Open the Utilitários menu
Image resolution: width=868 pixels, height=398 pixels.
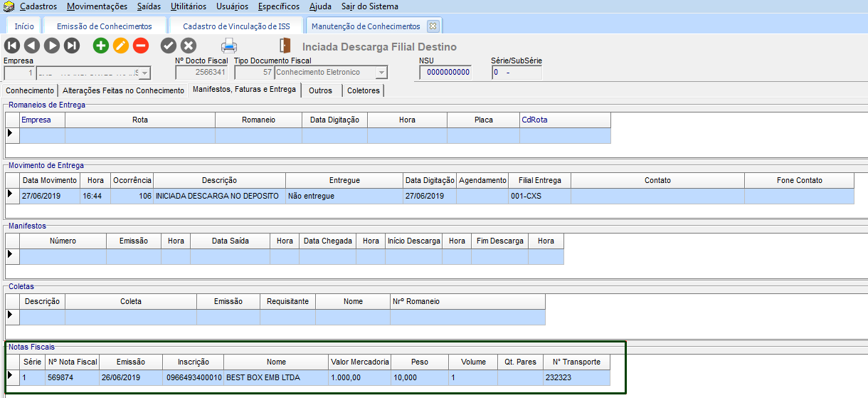point(189,6)
